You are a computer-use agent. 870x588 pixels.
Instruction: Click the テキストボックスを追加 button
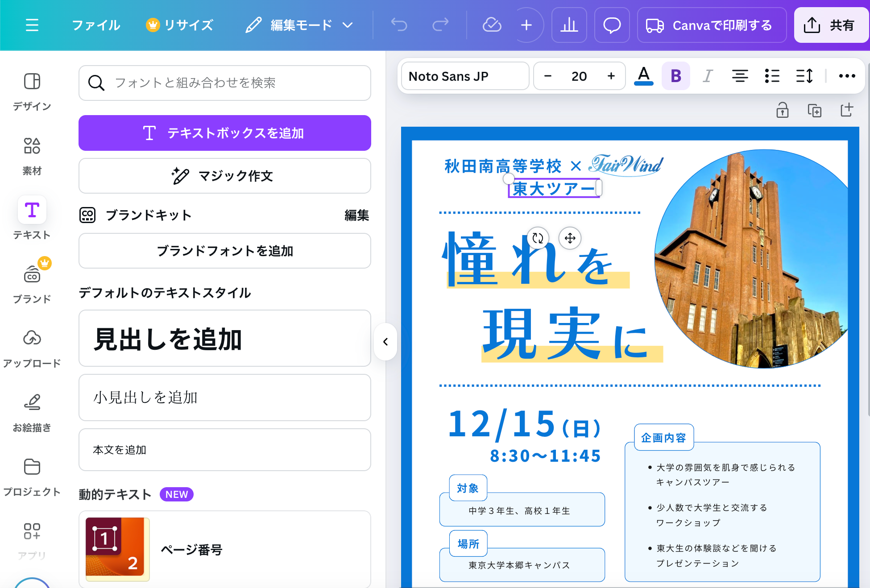[224, 133]
